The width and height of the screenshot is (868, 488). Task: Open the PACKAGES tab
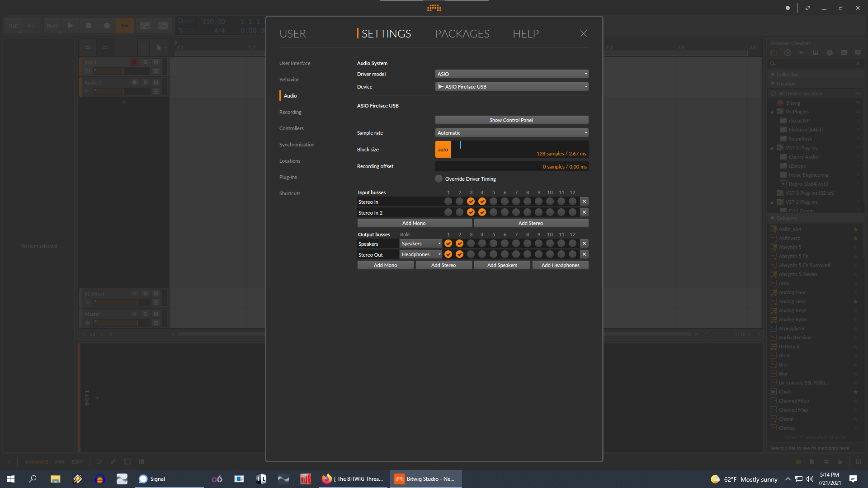(462, 34)
